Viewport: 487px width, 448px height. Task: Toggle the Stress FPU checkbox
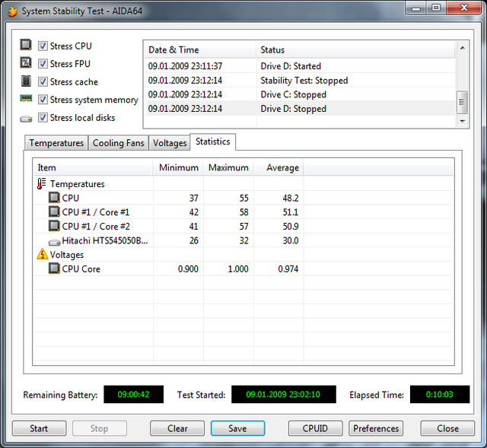pyautogui.click(x=43, y=64)
